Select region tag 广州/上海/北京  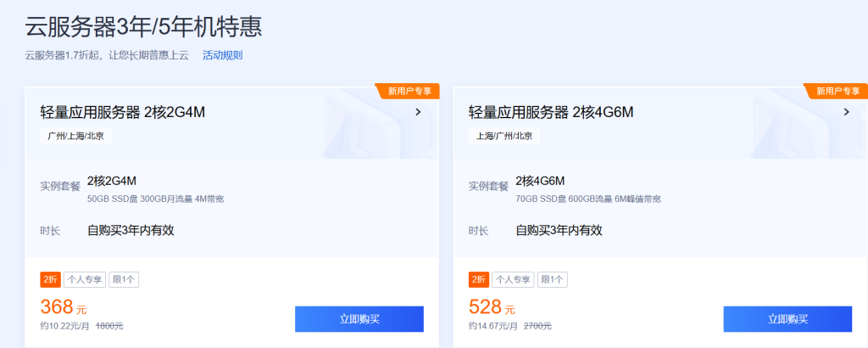(x=75, y=136)
